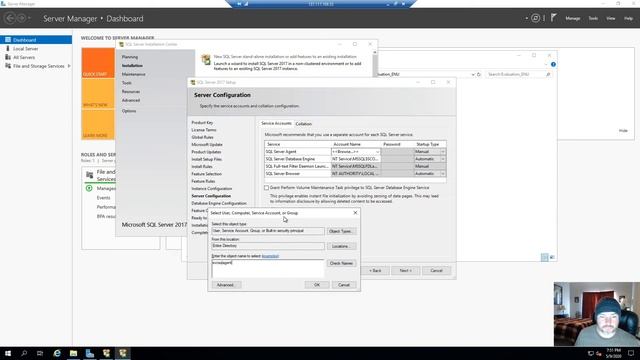Click OK in Select User dialog
The height and width of the screenshot is (360, 640).
[317, 285]
